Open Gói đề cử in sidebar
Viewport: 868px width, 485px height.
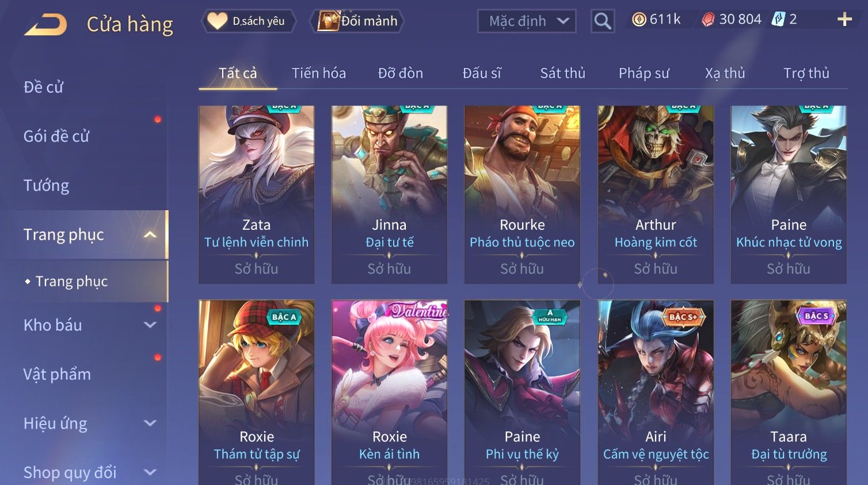pos(56,137)
